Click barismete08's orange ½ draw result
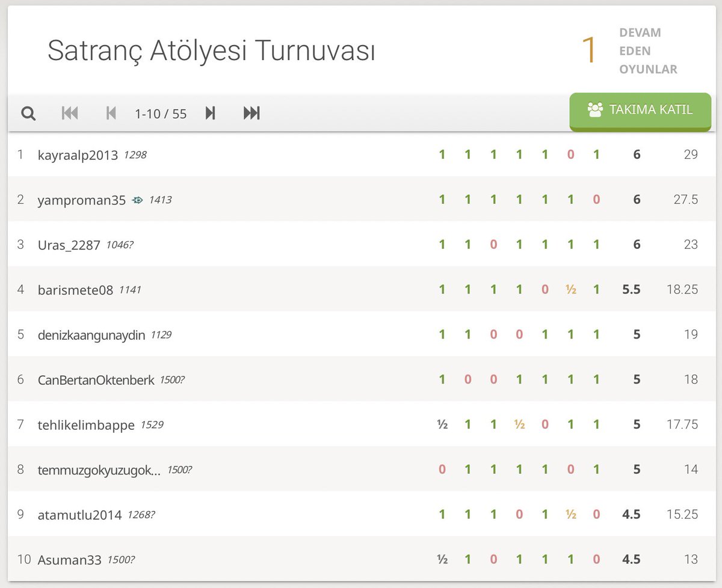 click(x=570, y=290)
